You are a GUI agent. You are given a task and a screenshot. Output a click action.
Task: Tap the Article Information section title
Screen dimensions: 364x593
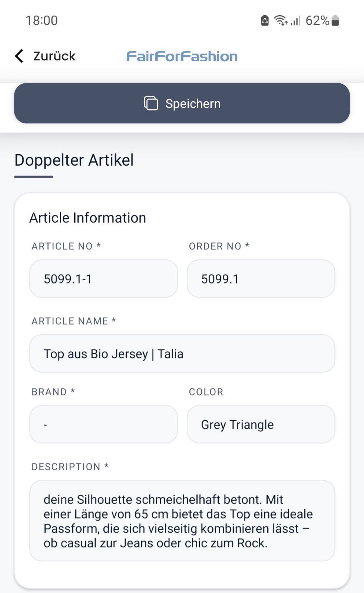(88, 218)
